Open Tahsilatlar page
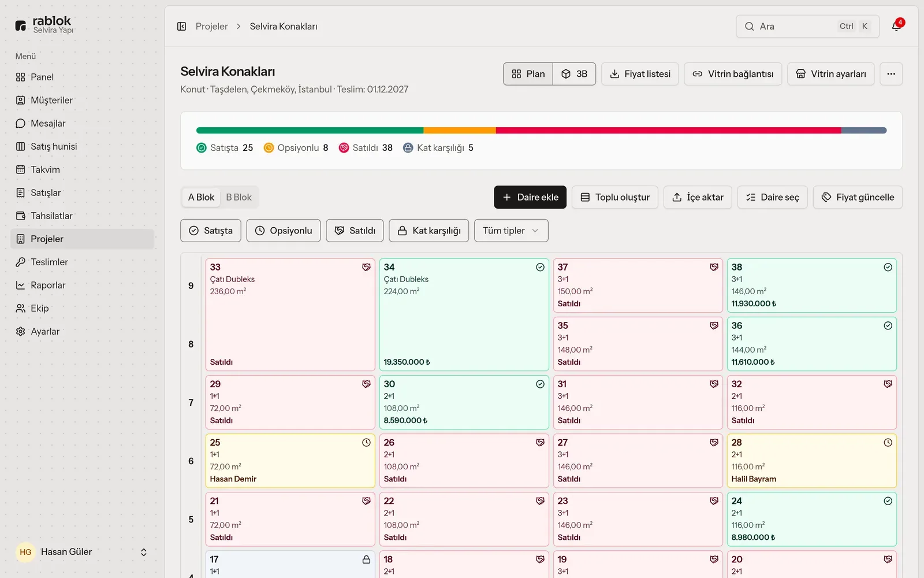The image size is (924, 578). (x=82, y=216)
